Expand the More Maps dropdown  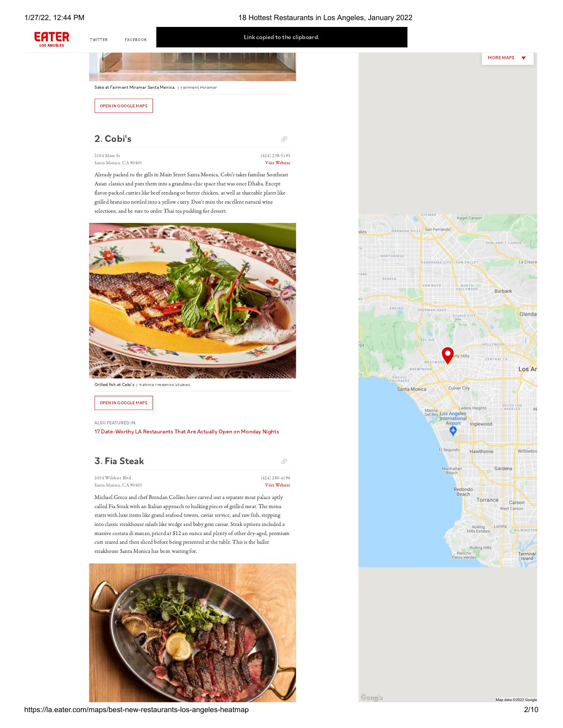click(507, 58)
